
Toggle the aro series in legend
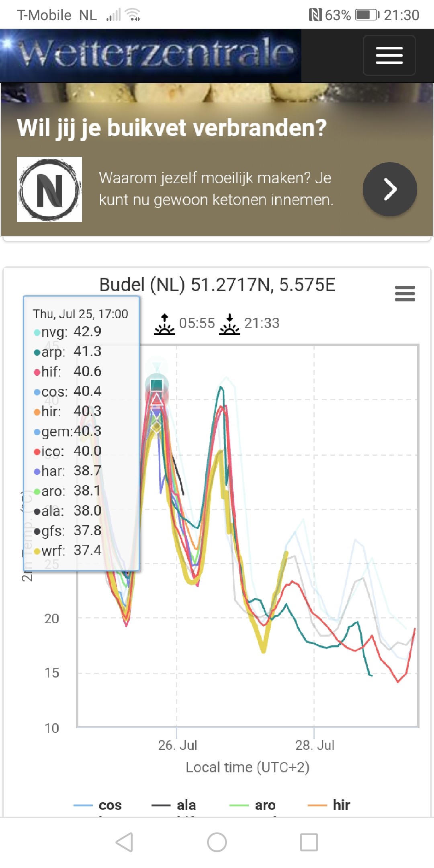[x=252, y=805]
